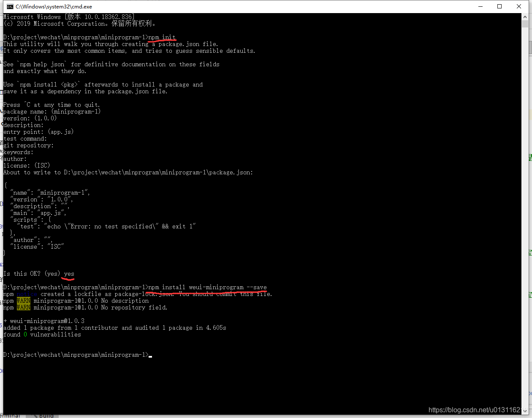This screenshot has width=532, height=418.
Task: Click the scrollbar down arrow
Action: click(524, 410)
